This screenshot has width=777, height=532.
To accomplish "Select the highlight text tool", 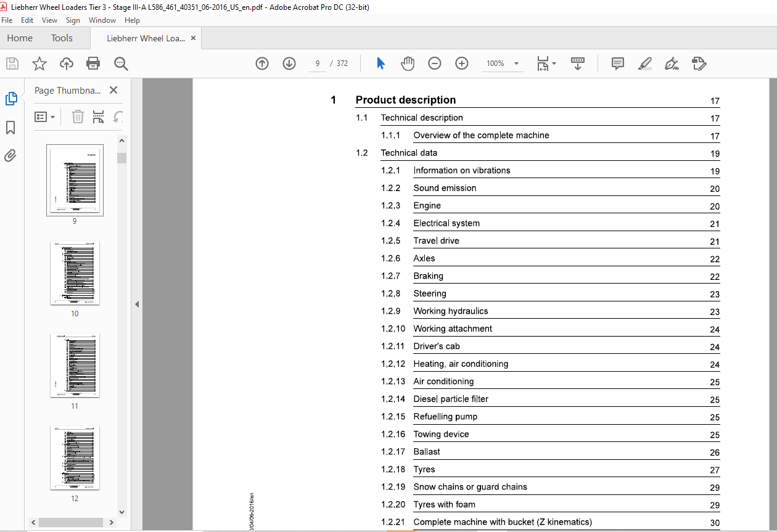I will (x=645, y=63).
